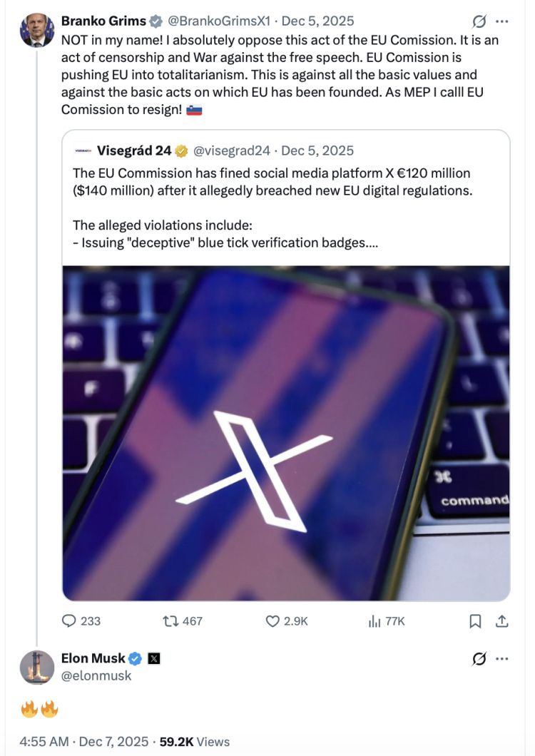Image resolution: width=535 pixels, height=756 pixels.
Task: Open more options menu for Elon Musk post
Action: click(502, 658)
